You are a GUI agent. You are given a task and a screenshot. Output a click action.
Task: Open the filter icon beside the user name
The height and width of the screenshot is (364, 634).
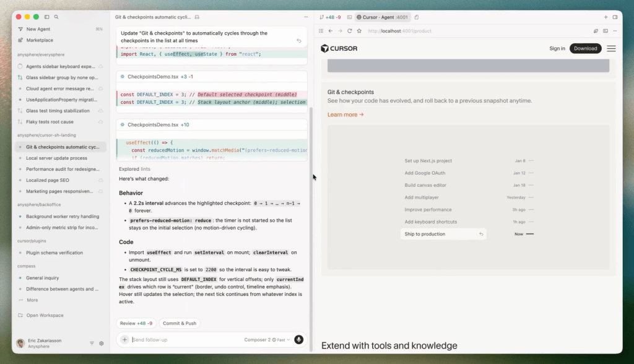pyautogui.click(x=92, y=343)
